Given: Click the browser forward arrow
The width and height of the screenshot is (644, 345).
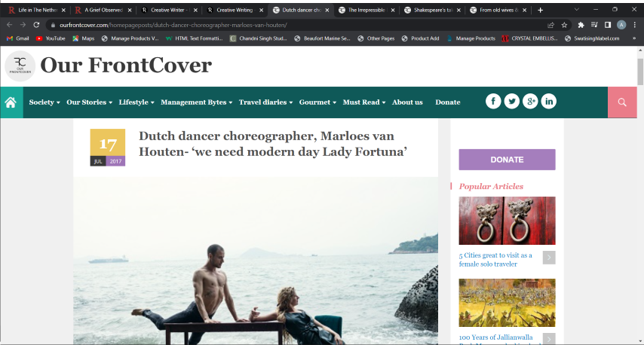Looking at the screenshot, I should coord(23,25).
